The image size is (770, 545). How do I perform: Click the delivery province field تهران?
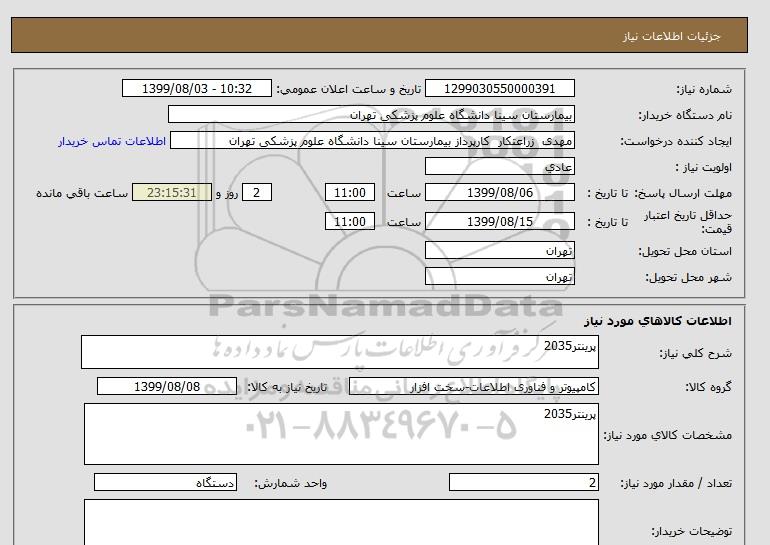[499, 250]
